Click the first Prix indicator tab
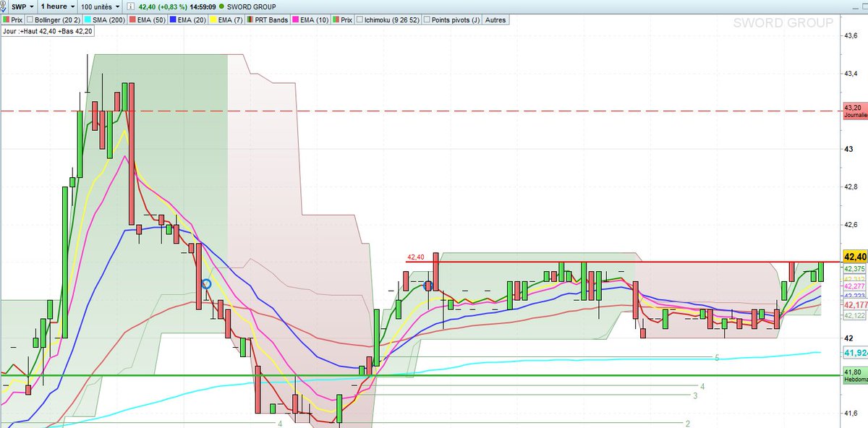 point(13,20)
